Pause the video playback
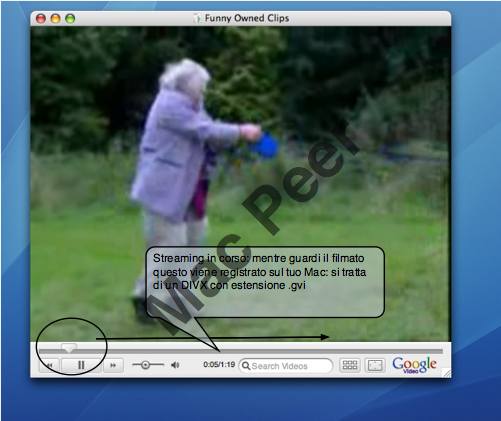The height and width of the screenshot is (421, 501). tap(81, 365)
